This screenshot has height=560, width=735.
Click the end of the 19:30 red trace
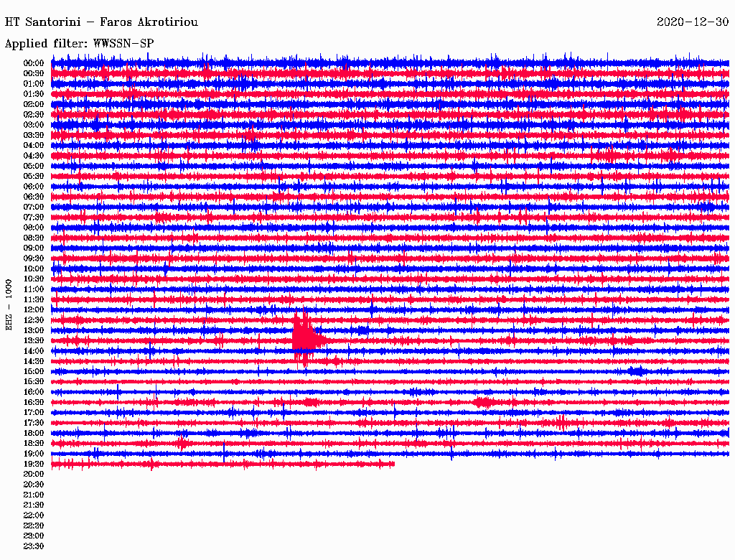click(393, 464)
